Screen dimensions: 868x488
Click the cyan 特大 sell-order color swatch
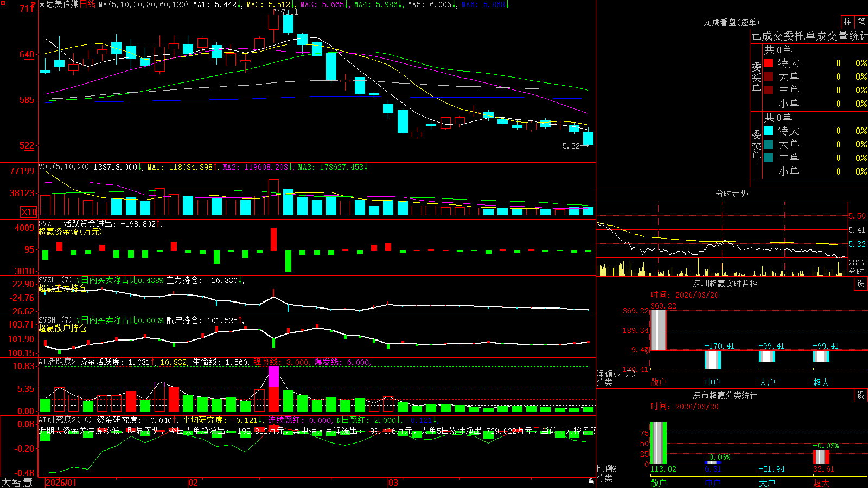click(x=768, y=131)
